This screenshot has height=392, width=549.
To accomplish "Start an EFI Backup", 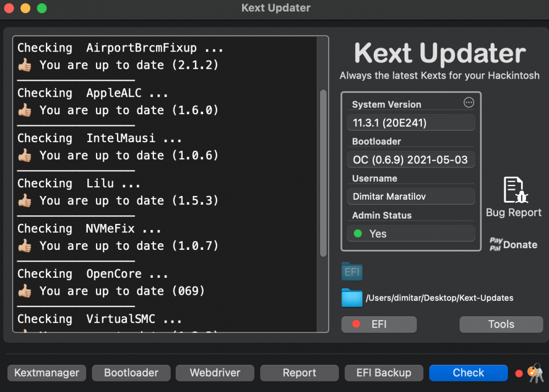I will 384,373.
